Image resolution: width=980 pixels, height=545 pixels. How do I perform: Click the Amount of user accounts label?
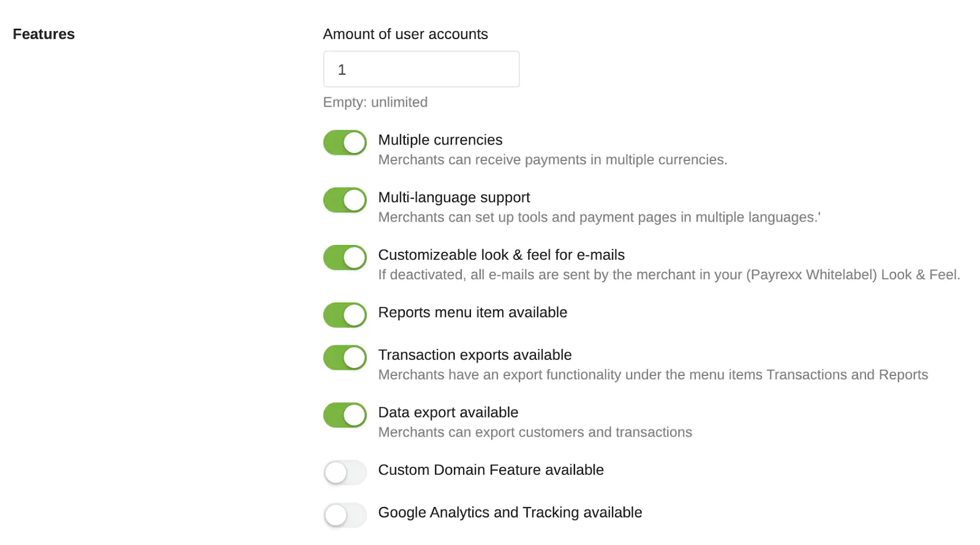click(x=405, y=34)
